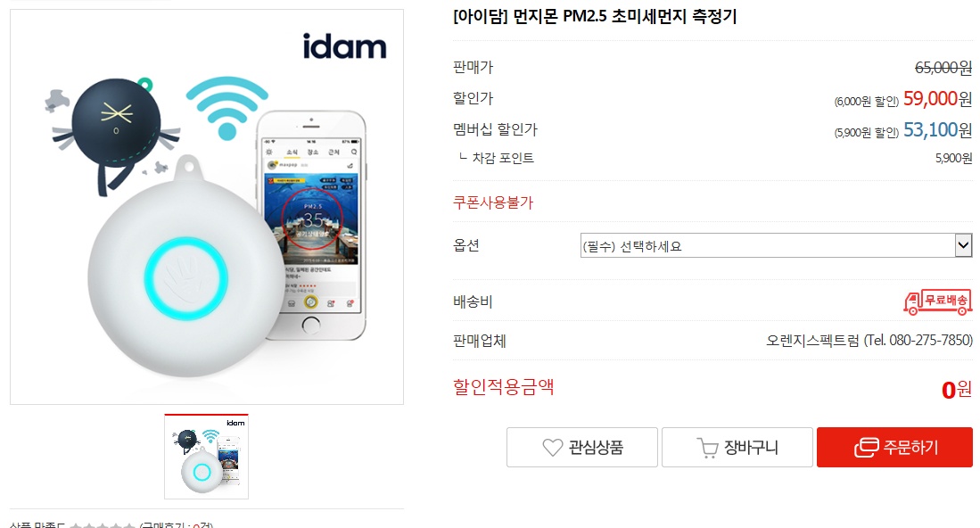Click the product title 먼지몬 PM2.5 초미세먼지 측정기

pos(625,16)
